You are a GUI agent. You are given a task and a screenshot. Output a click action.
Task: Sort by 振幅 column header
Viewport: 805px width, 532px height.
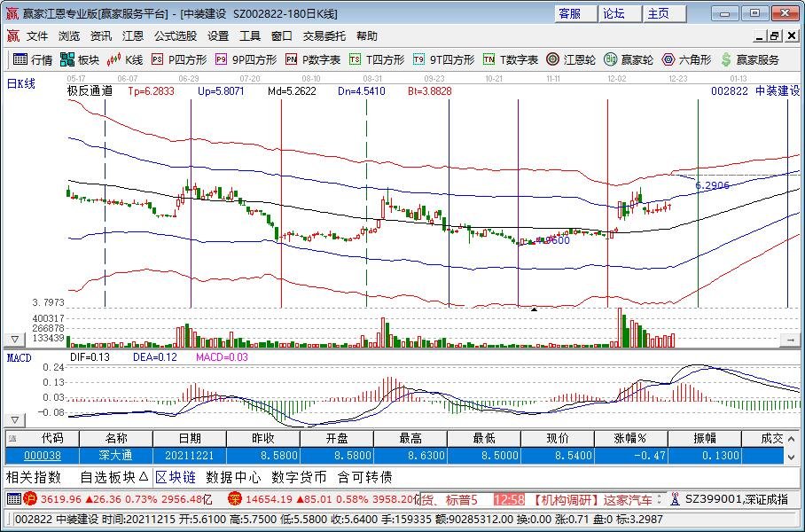pos(704,438)
